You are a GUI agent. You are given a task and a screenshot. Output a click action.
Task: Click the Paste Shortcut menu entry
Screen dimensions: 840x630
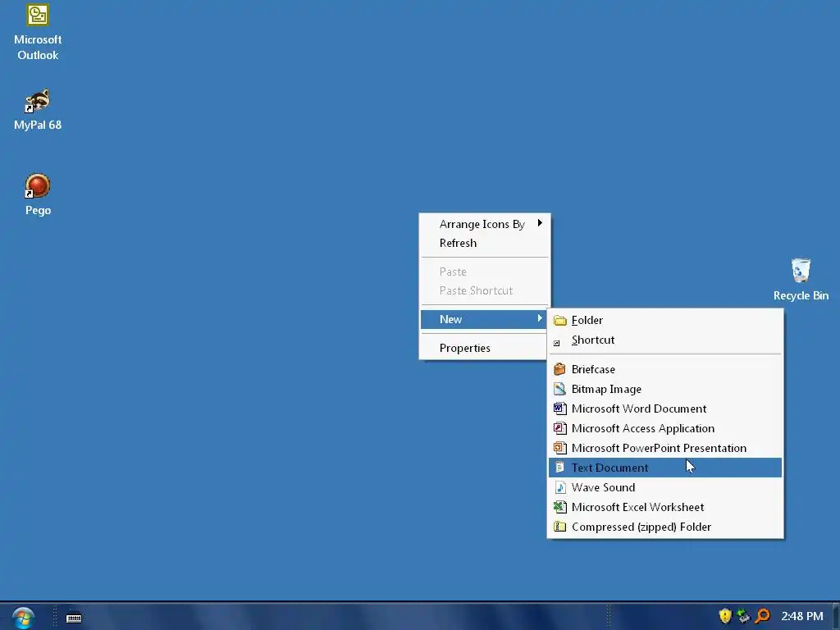(484, 290)
